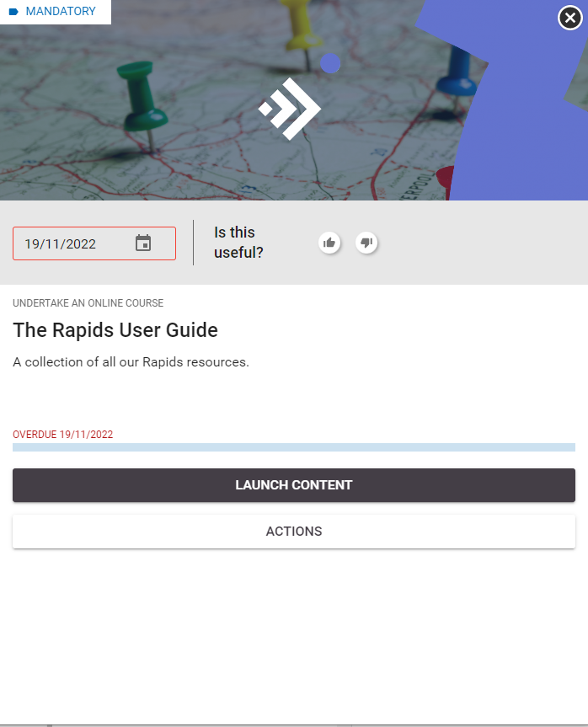This screenshot has height=727, width=588.
Task: Click the MANDATORY tag icon
Action: 13,12
